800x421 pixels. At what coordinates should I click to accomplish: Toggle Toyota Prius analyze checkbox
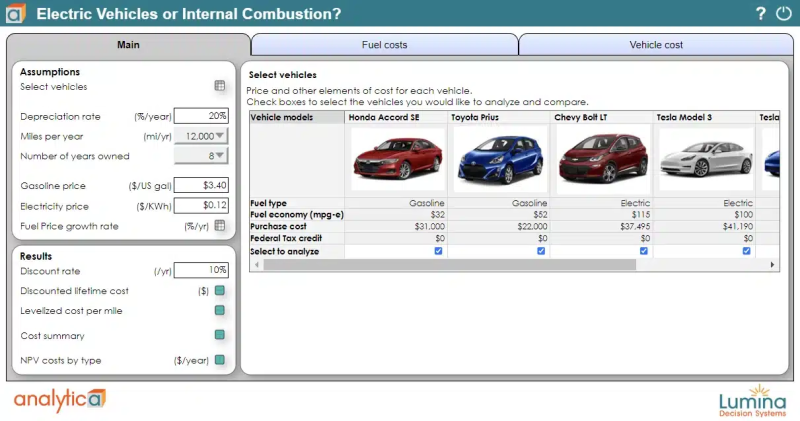541,251
